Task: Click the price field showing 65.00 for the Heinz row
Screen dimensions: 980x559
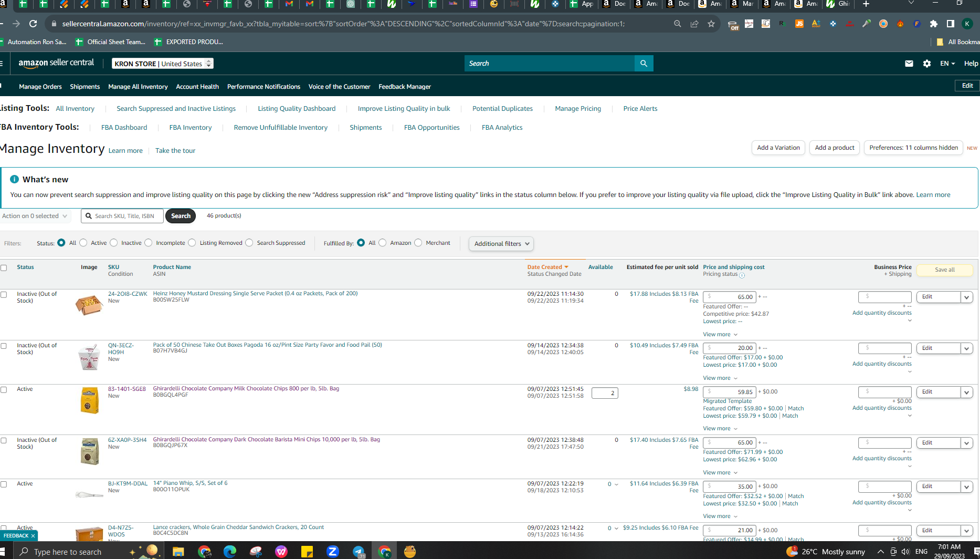Action: [730, 297]
